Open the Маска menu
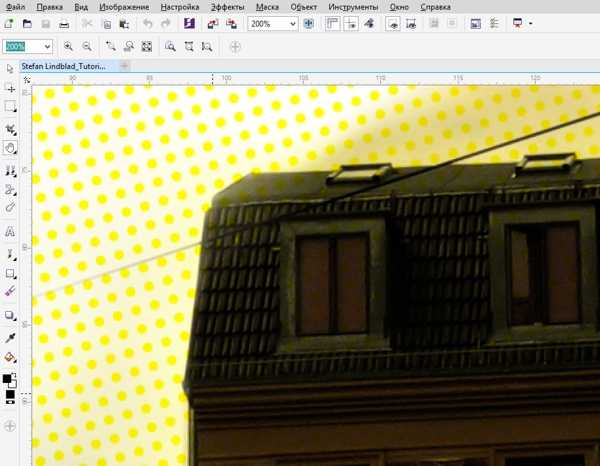Screen dimensions: 600x466 click(x=267, y=7)
